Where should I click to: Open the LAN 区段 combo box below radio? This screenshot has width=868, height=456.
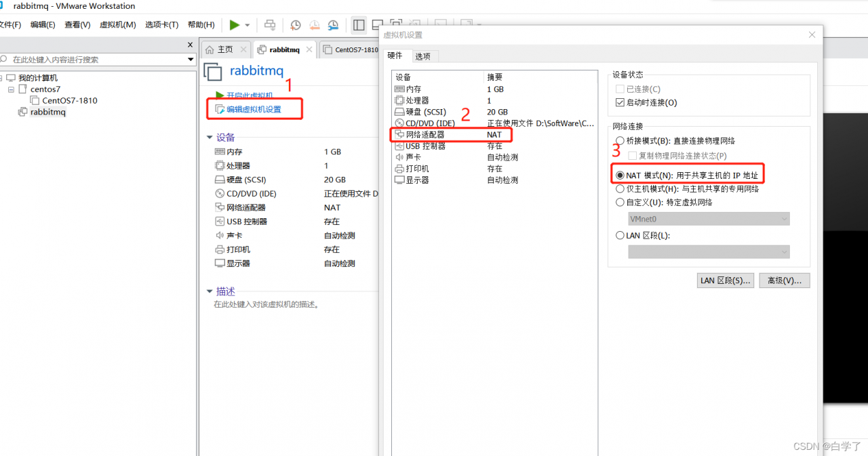(x=709, y=252)
